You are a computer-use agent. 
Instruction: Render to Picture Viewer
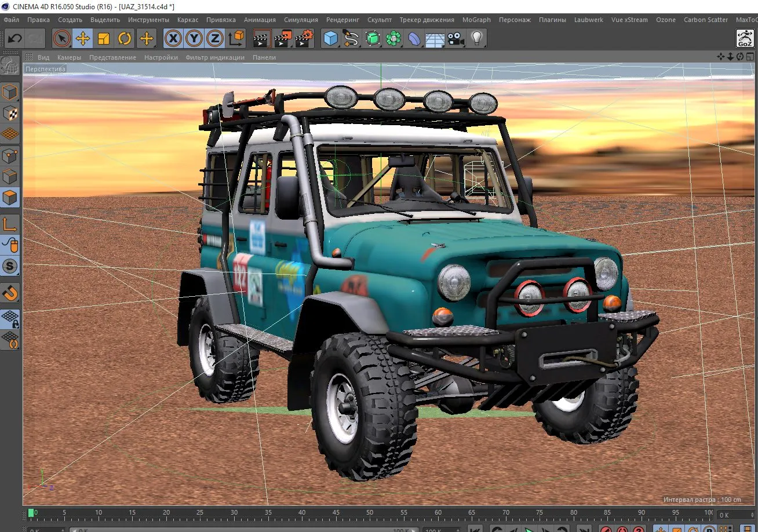coord(283,39)
